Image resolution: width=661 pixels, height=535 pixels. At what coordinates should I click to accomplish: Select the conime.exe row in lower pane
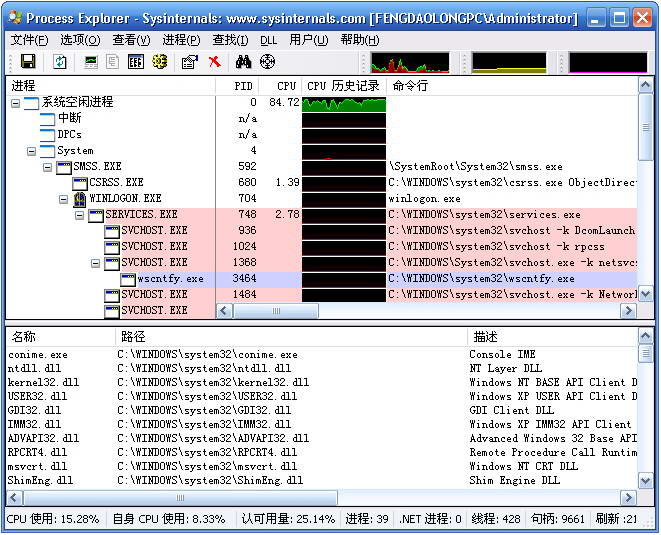pos(321,355)
